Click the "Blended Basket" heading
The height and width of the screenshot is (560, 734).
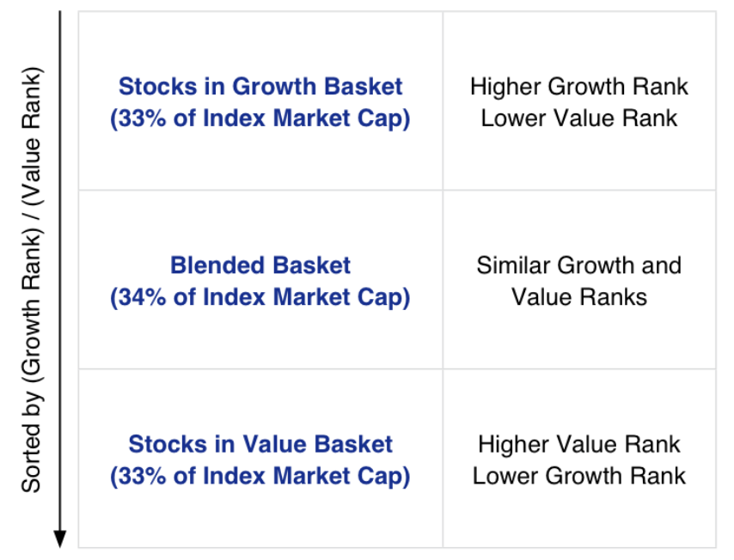pos(260,265)
